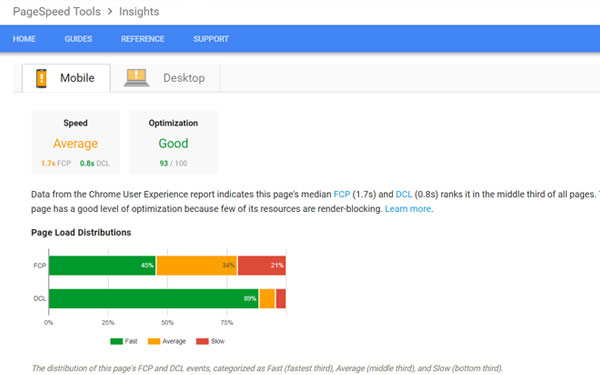The width and height of the screenshot is (600, 375).
Task: Click the Insights breadcrumb link
Action: (x=139, y=11)
